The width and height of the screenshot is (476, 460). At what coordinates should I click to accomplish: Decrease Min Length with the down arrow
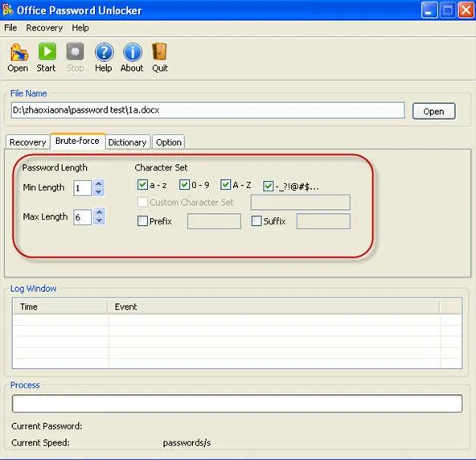point(98,192)
